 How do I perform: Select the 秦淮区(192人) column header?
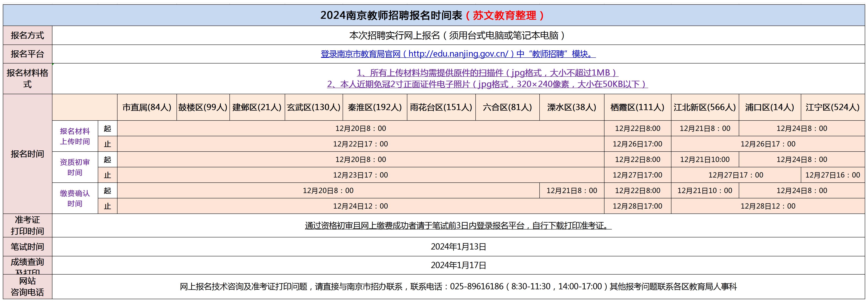point(375,107)
